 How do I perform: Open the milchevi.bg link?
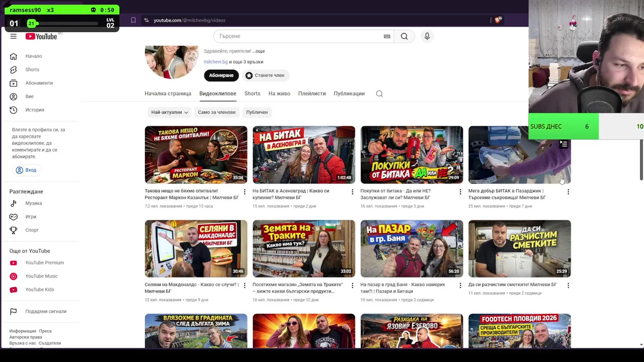215,62
